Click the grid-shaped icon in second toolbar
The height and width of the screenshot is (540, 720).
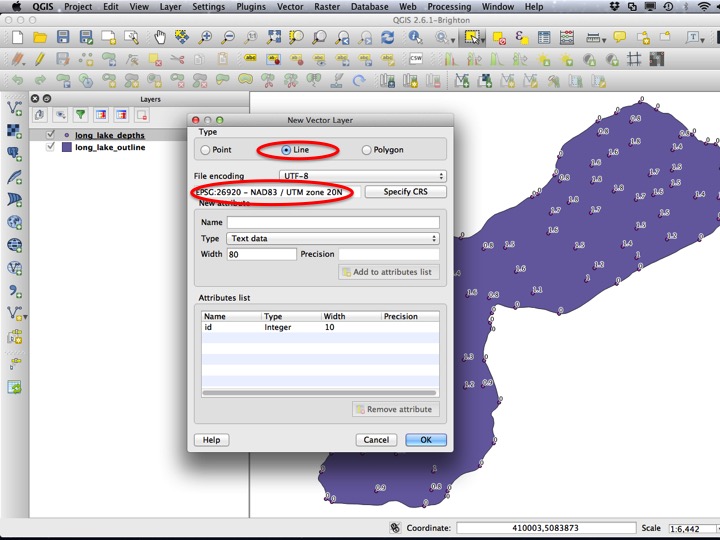(x=634, y=59)
